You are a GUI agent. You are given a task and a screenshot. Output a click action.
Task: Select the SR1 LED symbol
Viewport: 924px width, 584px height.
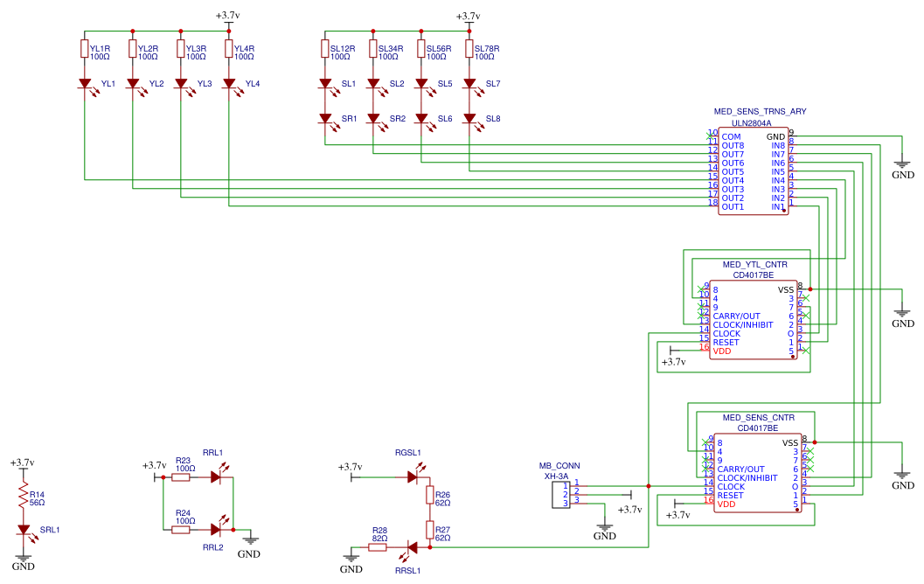pos(325,119)
